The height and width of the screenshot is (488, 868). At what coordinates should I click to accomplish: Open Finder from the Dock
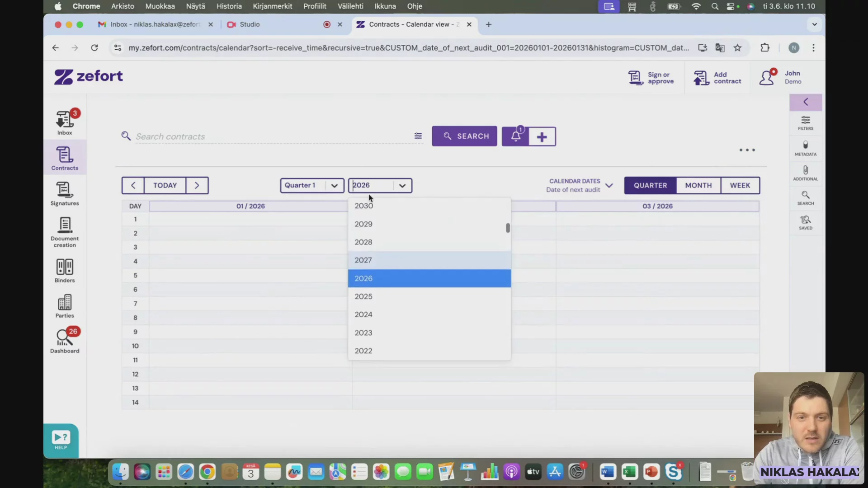(x=120, y=472)
